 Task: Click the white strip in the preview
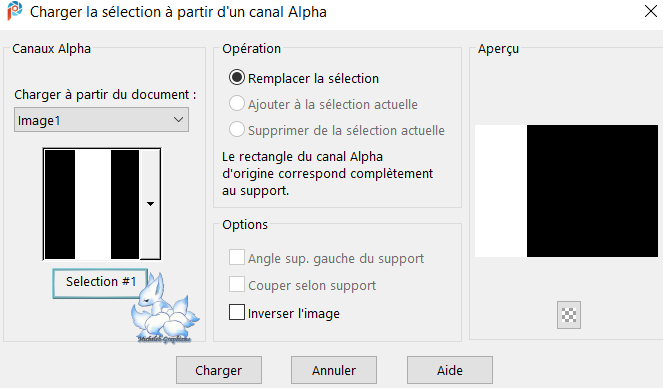[501, 191]
